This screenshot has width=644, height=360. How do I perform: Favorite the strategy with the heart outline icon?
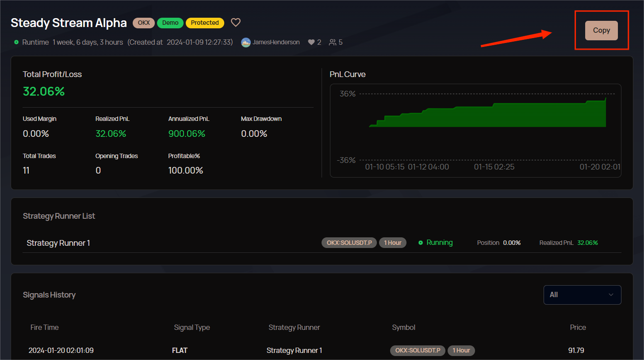pyautogui.click(x=236, y=23)
